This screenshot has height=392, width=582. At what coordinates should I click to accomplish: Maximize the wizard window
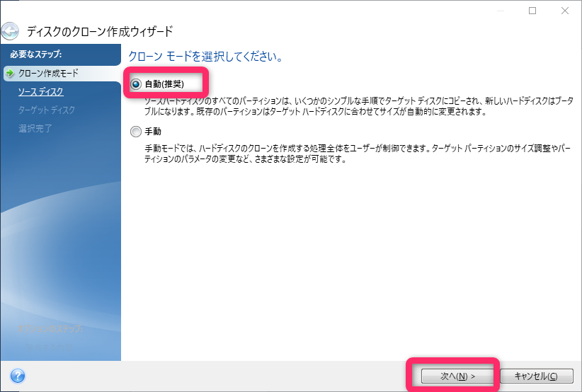(x=532, y=11)
